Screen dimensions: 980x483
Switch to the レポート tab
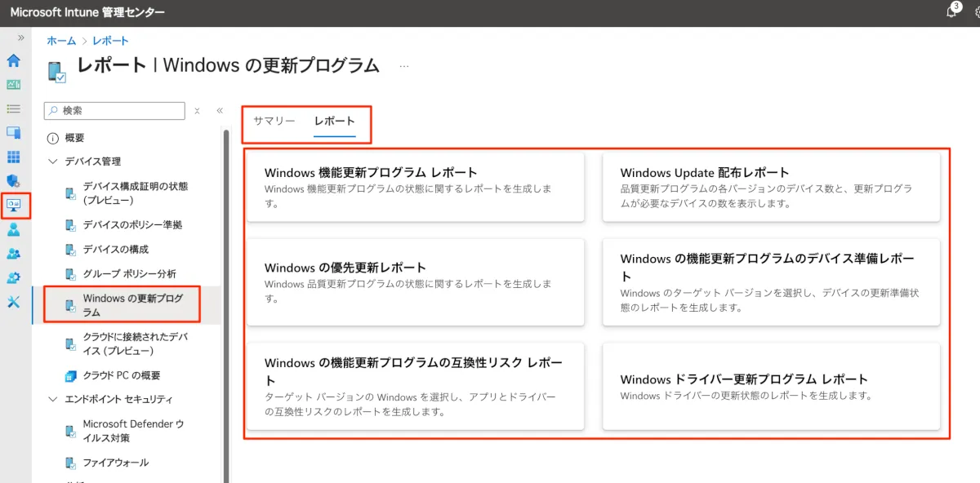tap(335, 121)
